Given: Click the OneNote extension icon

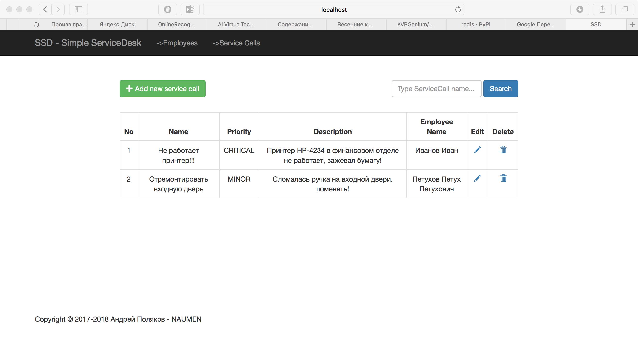Looking at the screenshot, I should pos(190,9).
